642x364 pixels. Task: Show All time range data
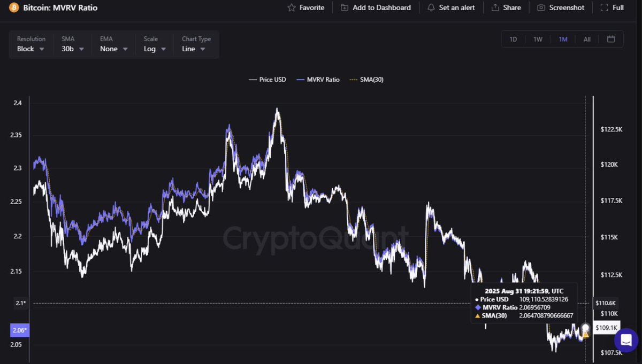(587, 39)
